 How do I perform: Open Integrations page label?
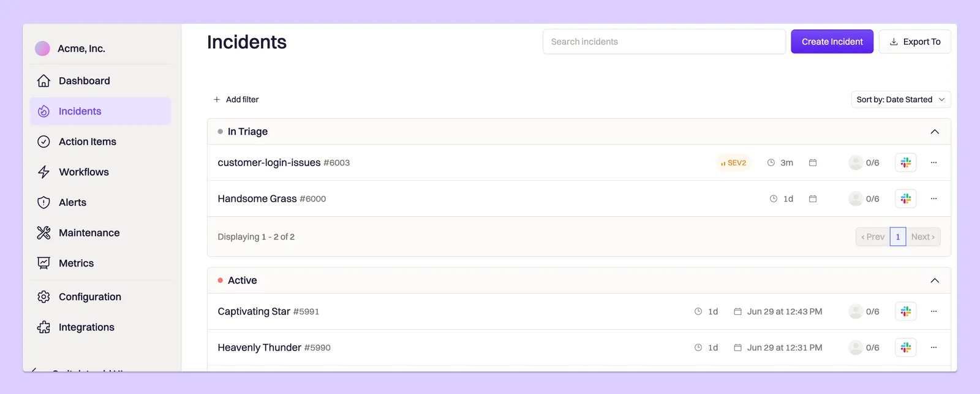click(x=86, y=327)
